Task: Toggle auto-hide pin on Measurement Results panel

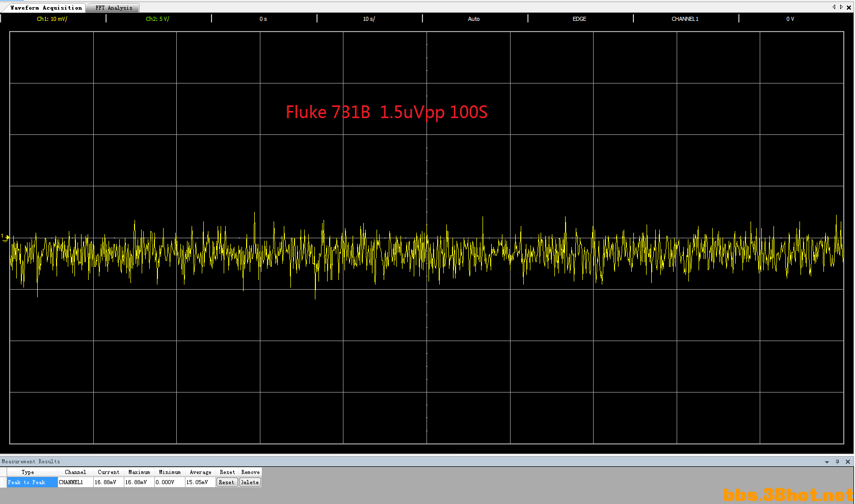Action: pyautogui.click(x=837, y=462)
